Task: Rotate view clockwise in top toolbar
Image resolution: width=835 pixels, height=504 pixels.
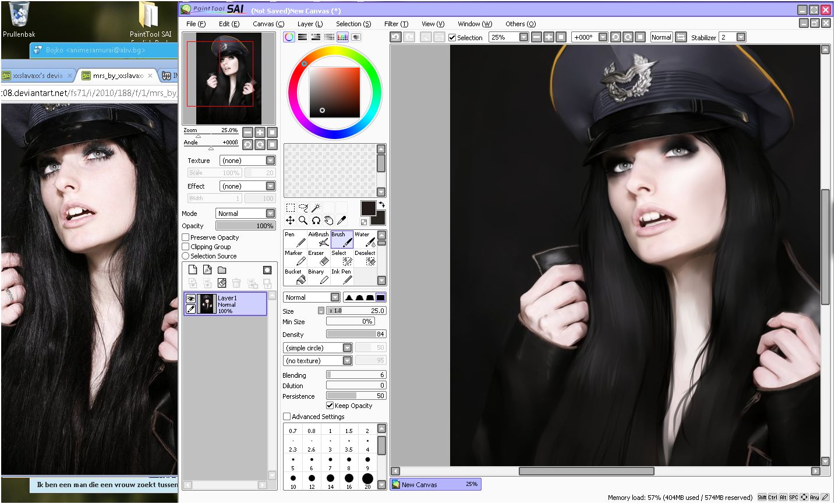Action: point(628,37)
